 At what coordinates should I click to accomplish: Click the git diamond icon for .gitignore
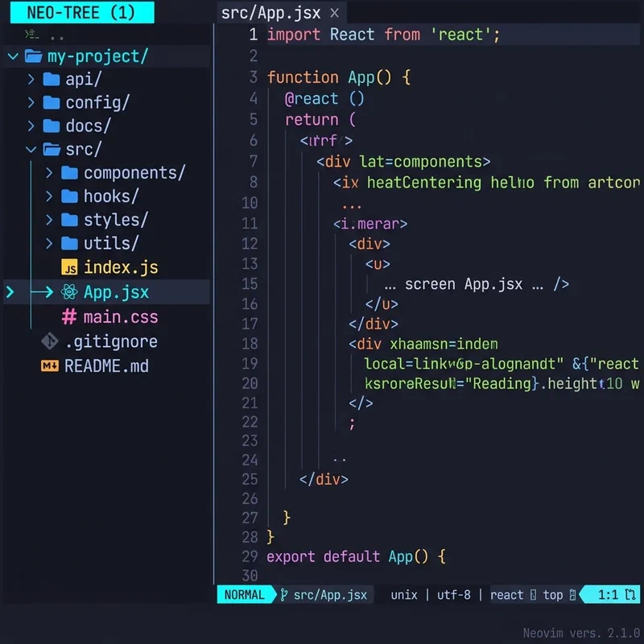(x=50, y=341)
